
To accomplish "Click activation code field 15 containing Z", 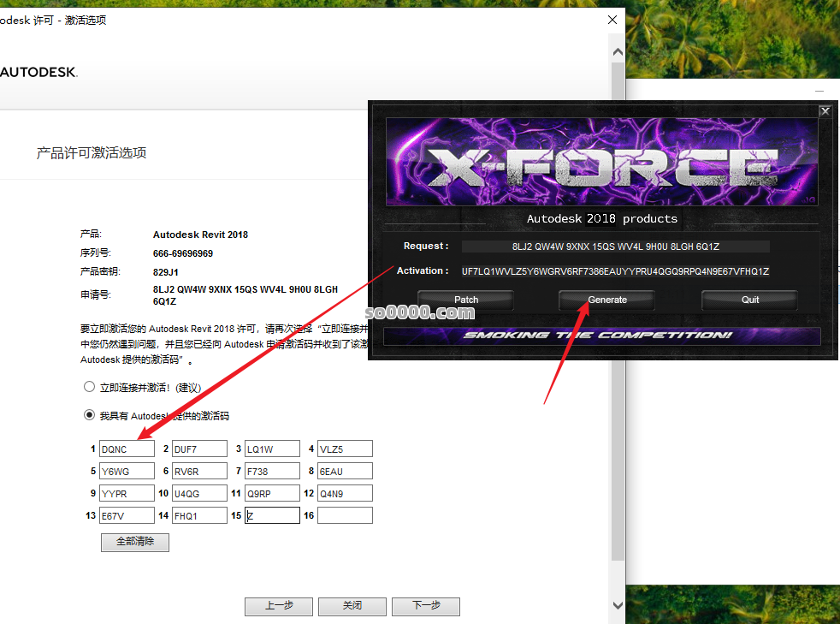I will click(272, 515).
